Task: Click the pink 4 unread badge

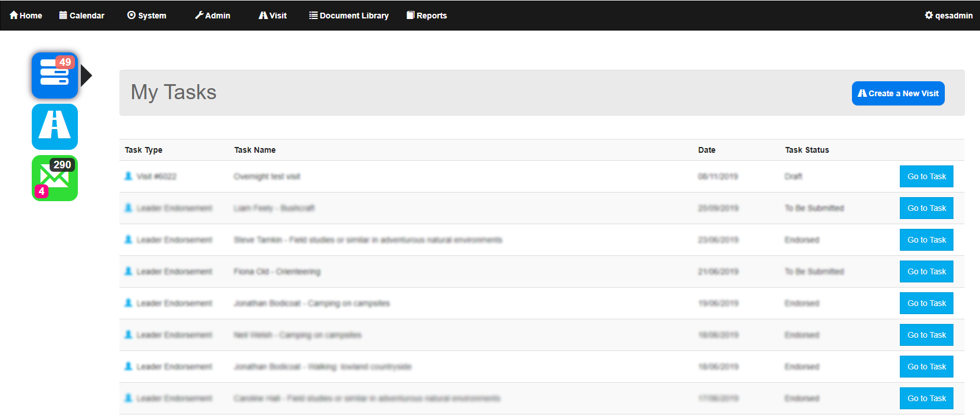Action: pos(41,191)
